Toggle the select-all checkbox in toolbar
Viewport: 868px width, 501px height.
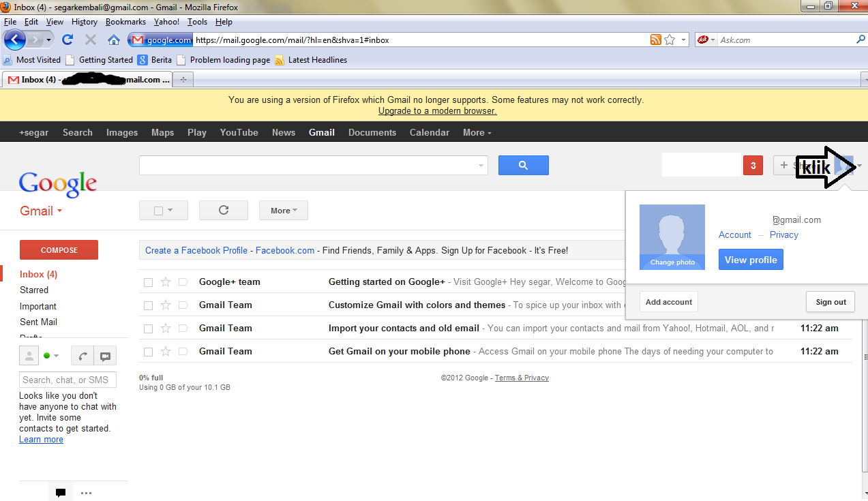158,211
